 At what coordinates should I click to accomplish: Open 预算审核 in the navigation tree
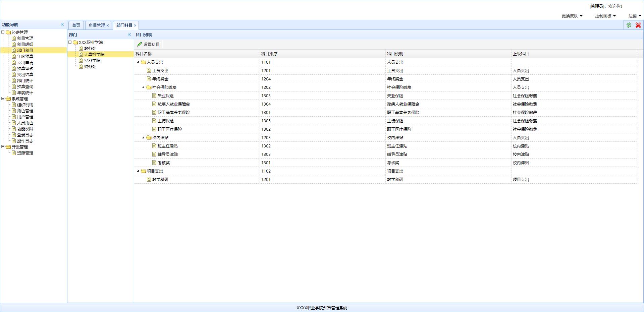25,69
